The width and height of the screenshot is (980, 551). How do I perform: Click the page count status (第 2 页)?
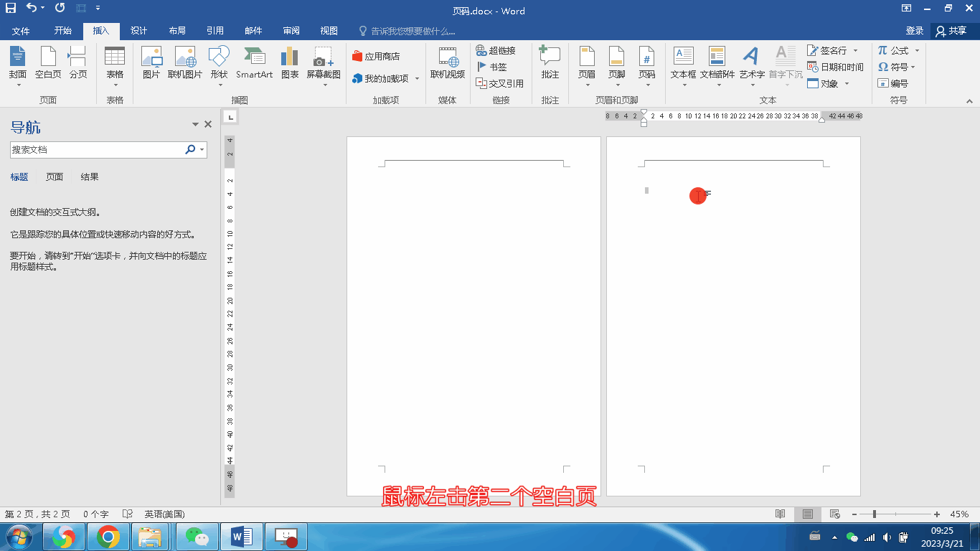[x=37, y=514]
